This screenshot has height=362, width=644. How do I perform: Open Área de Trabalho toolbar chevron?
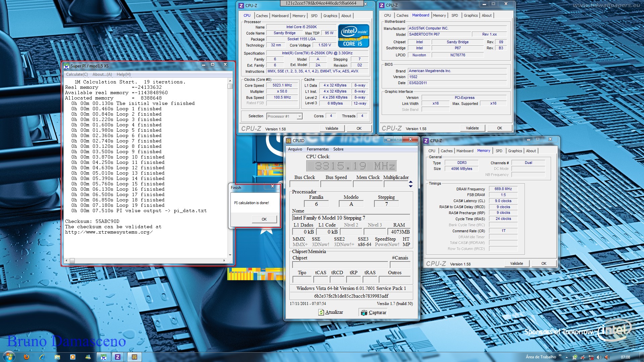pos(560,356)
